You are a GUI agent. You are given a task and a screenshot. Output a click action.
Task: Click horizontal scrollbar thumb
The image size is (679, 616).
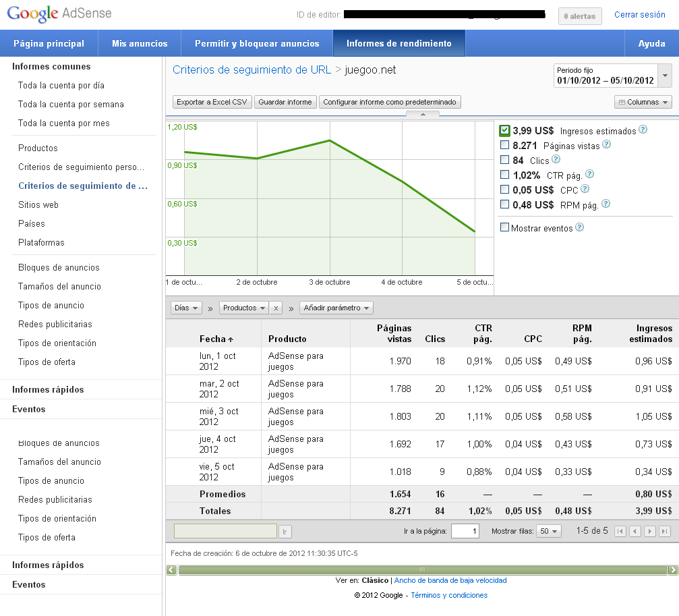coord(423,569)
